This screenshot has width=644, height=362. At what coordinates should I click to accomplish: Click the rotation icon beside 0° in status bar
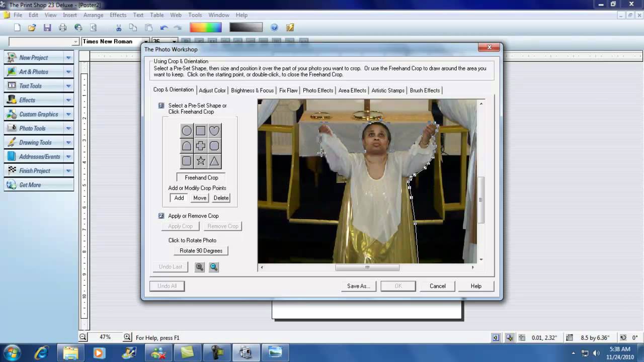tap(623, 338)
